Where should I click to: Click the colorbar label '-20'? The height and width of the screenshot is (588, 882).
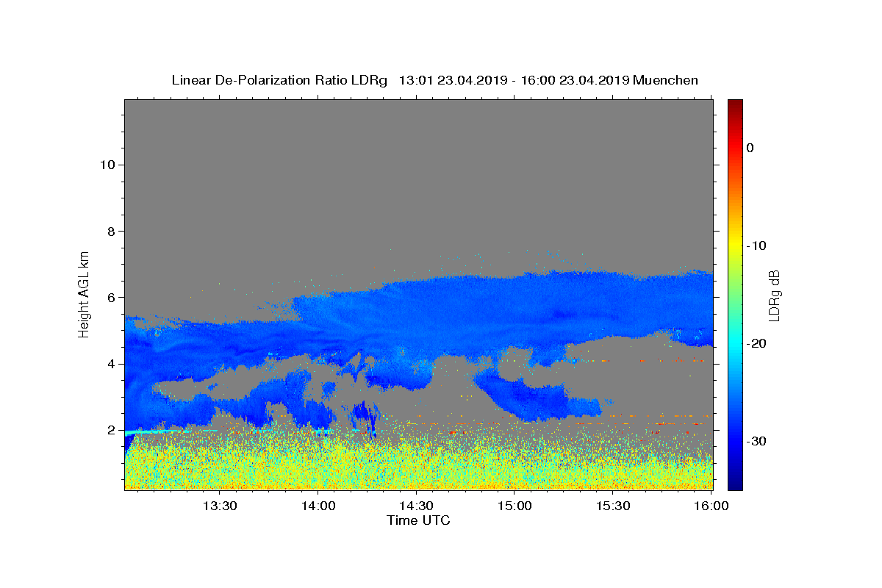pos(757,343)
